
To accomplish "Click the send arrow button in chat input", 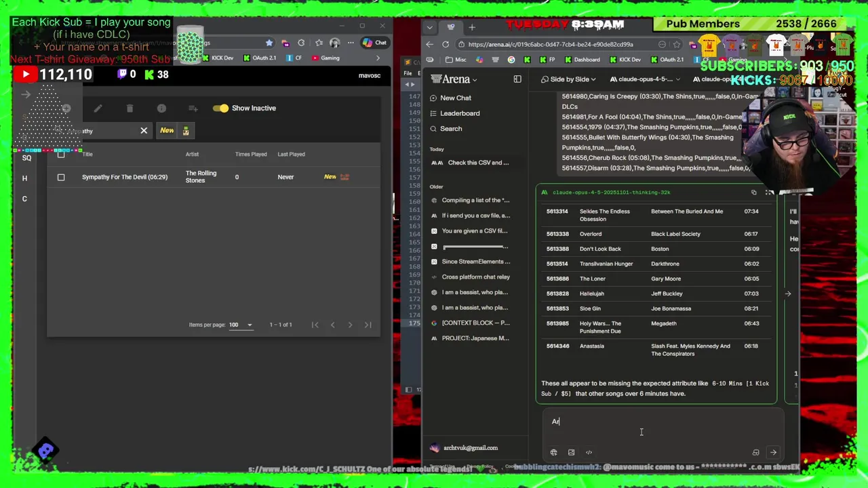I will [773, 453].
